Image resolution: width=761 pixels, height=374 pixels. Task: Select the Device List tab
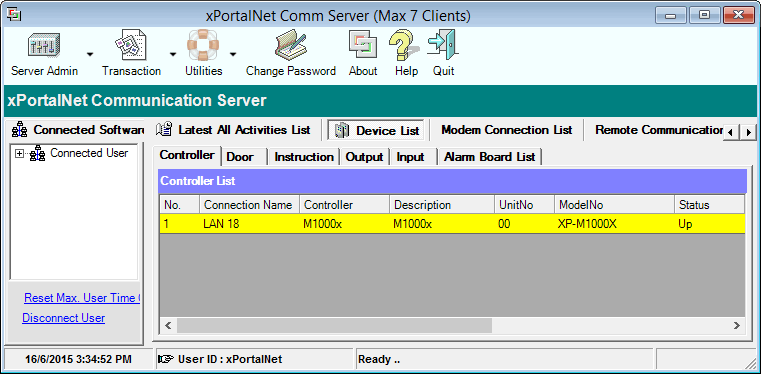pos(376,130)
